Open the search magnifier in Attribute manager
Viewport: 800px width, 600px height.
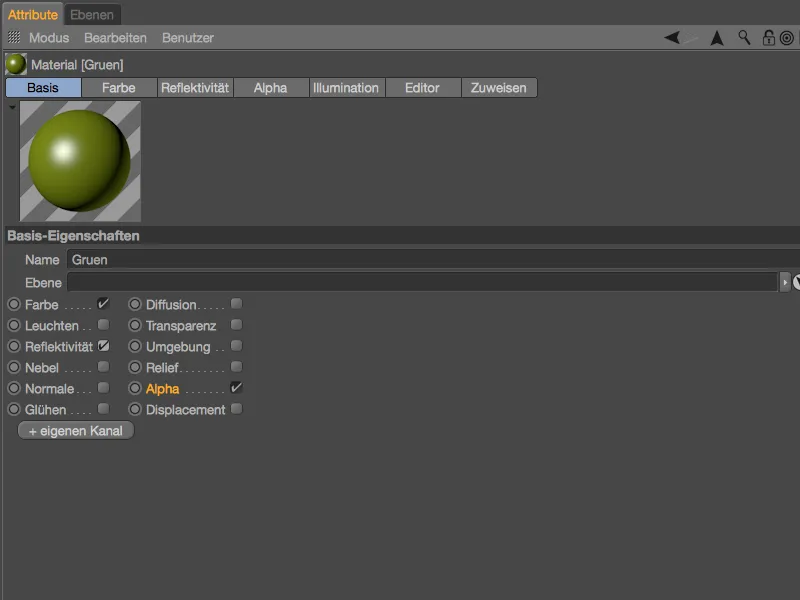pyautogui.click(x=744, y=37)
